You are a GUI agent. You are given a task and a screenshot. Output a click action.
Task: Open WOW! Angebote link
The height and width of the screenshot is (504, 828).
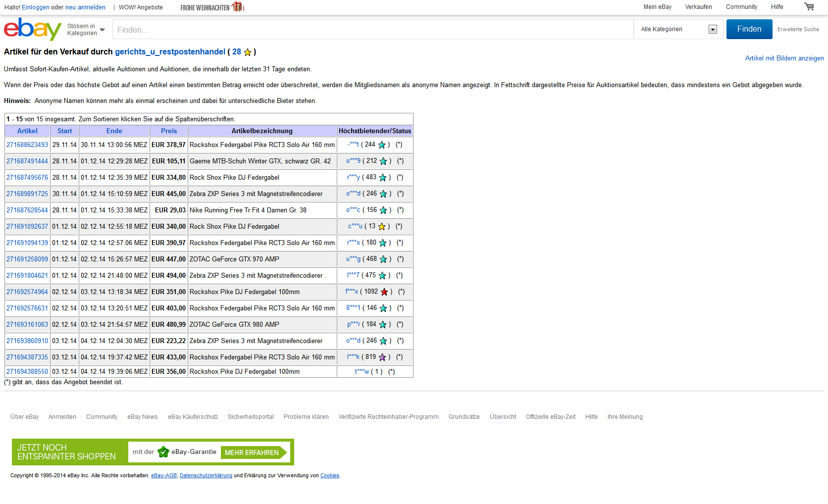coord(141,7)
